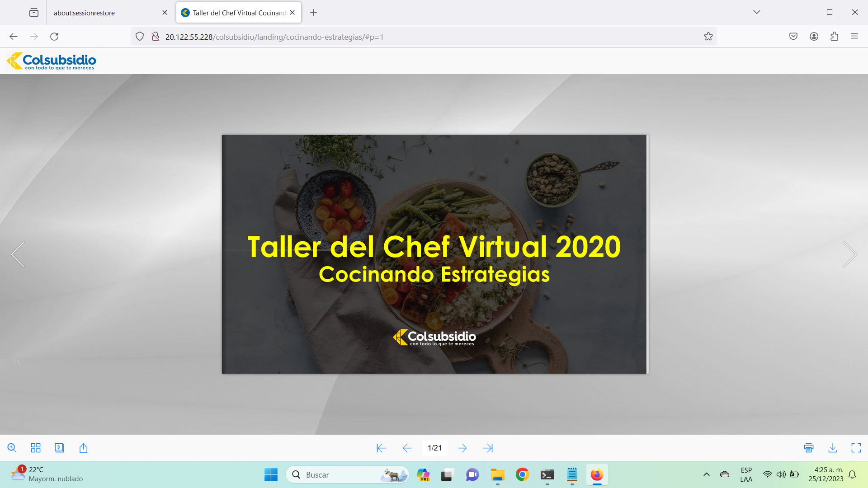868x488 pixels.
Task: Go to next page in bottom toolbar
Action: 462,448
